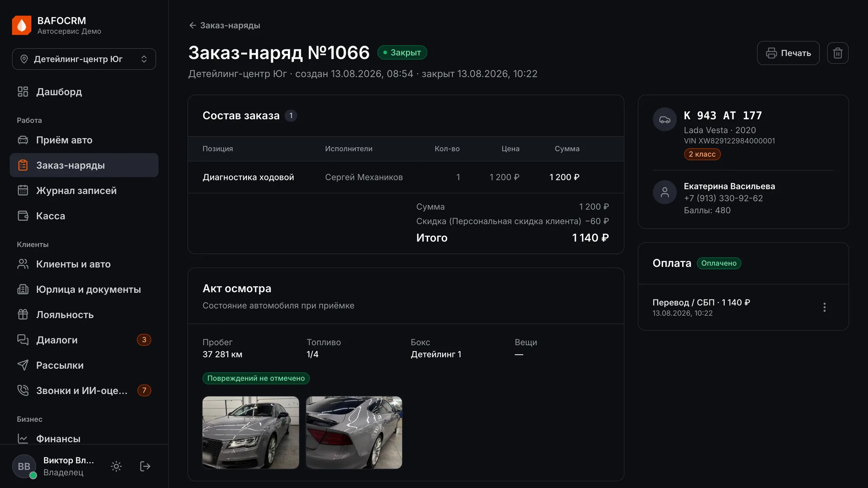The height and width of the screenshot is (488, 868).
Task: Toggle the light/dark theme sun icon
Action: coord(116,467)
